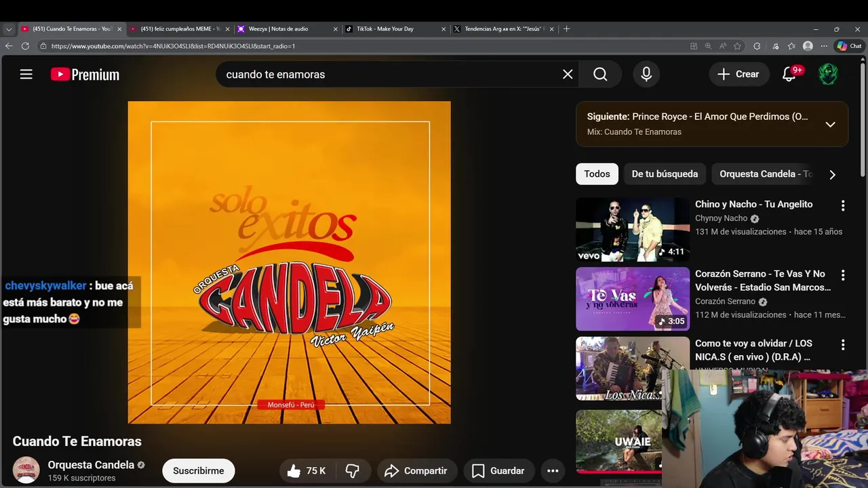Switch to feliz cumpleaños MEME tab

[180, 28]
